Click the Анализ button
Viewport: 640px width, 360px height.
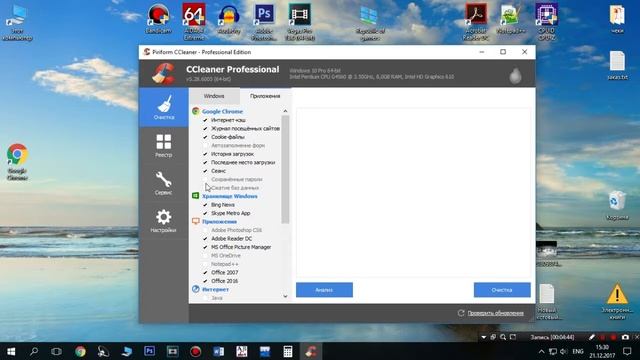(324, 290)
